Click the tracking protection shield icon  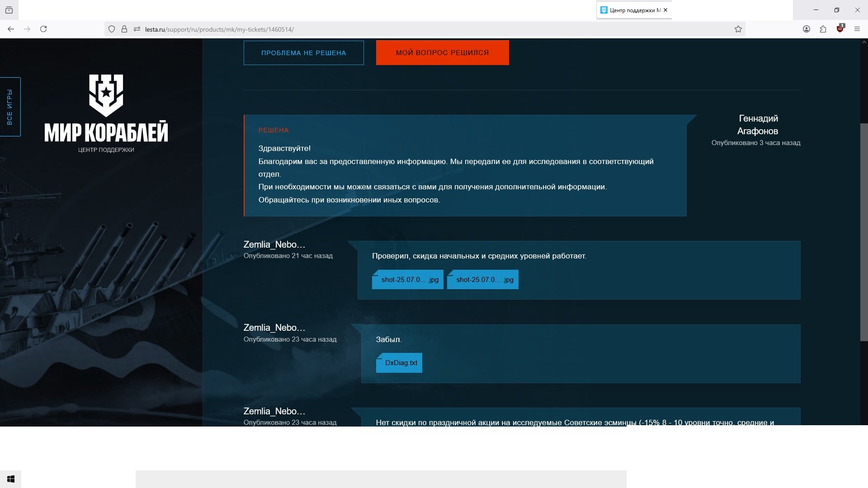(x=112, y=29)
